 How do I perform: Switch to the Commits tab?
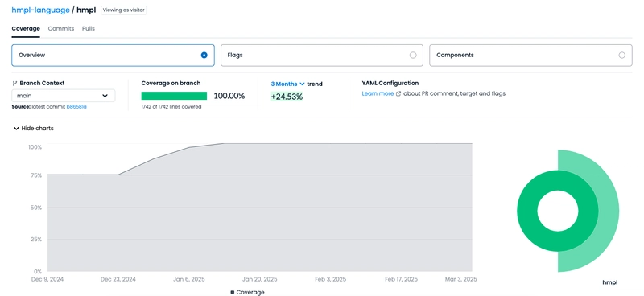pyautogui.click(x=61, y=28)
